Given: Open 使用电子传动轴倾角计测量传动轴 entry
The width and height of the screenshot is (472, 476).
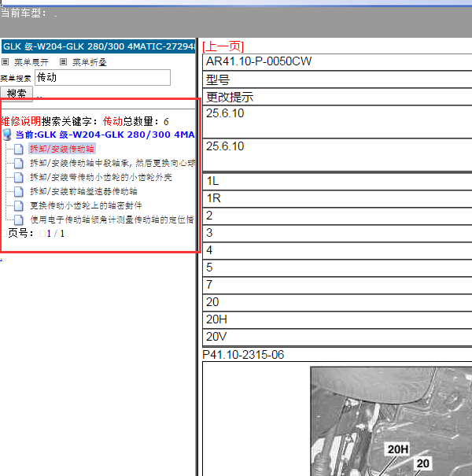Looking at the screenshot, I should pyautogui.click(x=112, y=220).
